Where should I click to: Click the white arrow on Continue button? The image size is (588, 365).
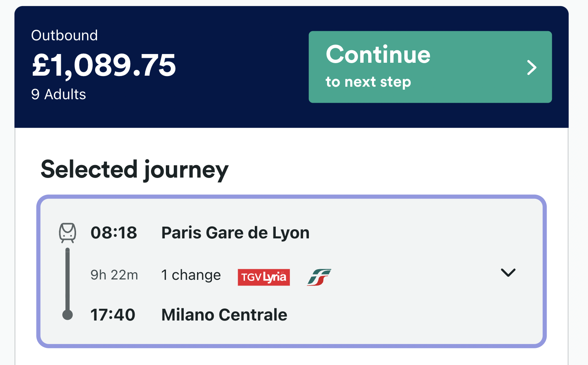pyautogui.click(x=532, y=67)
